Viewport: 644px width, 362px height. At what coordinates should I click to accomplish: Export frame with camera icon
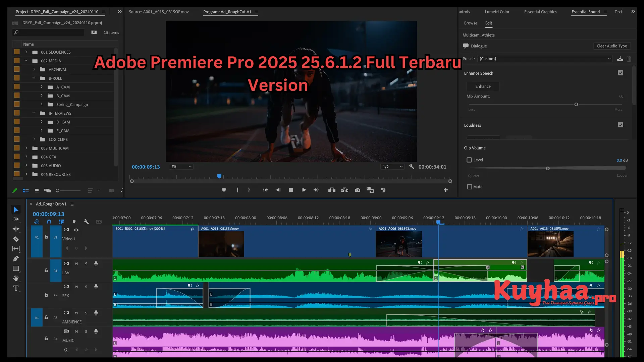(358, 190)
